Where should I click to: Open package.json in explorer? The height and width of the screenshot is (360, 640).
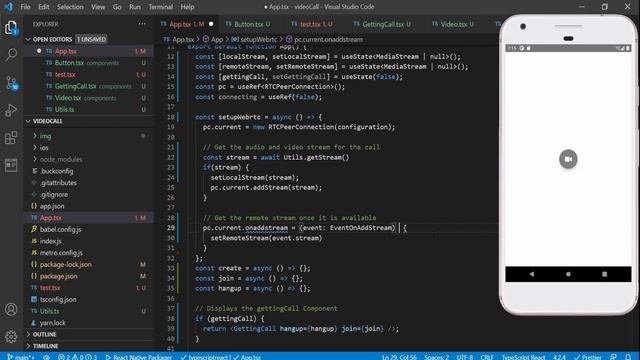(x=58, y=276)
